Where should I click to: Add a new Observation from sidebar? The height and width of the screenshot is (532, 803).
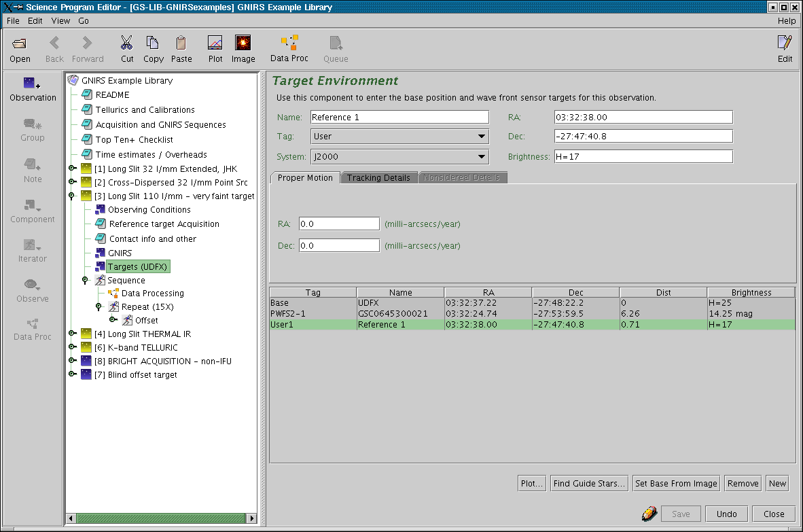point(32,83)
